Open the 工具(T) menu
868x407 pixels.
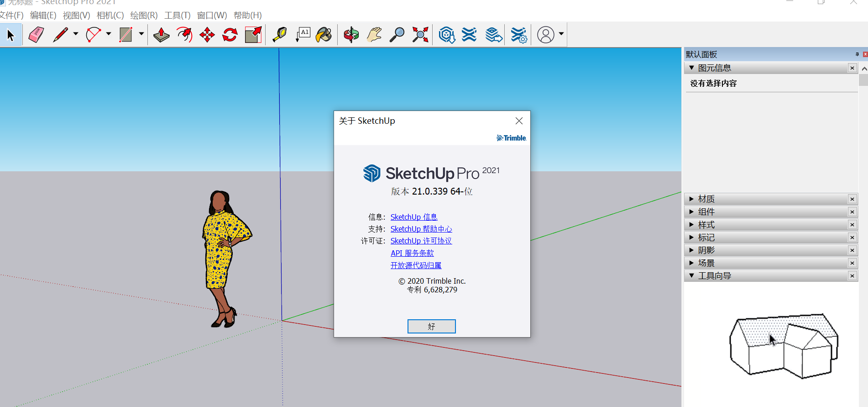tap(178, 16)
